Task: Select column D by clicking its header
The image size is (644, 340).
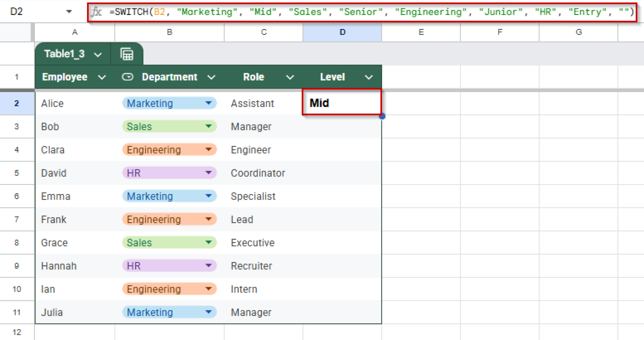Action: 342,32
